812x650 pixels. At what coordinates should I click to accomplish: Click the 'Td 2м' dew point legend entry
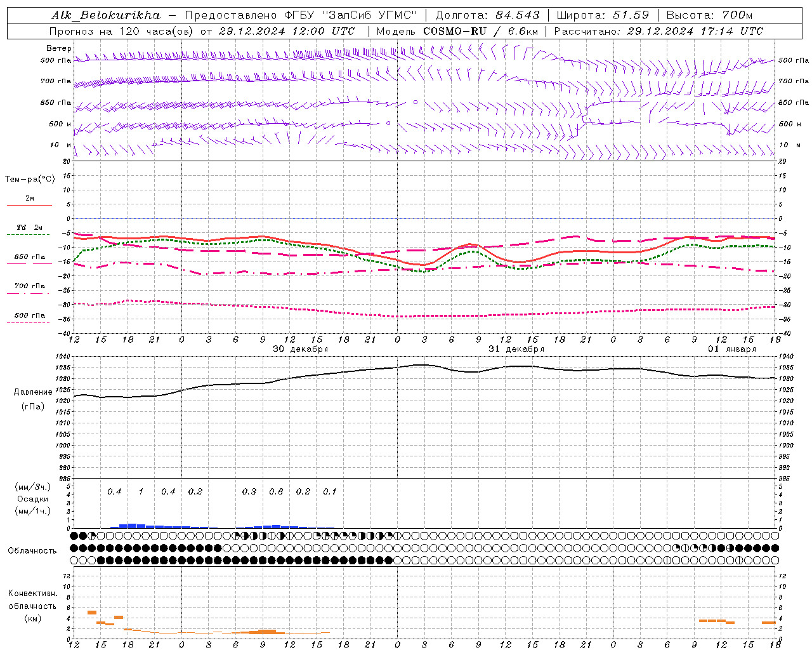[30, 227]
